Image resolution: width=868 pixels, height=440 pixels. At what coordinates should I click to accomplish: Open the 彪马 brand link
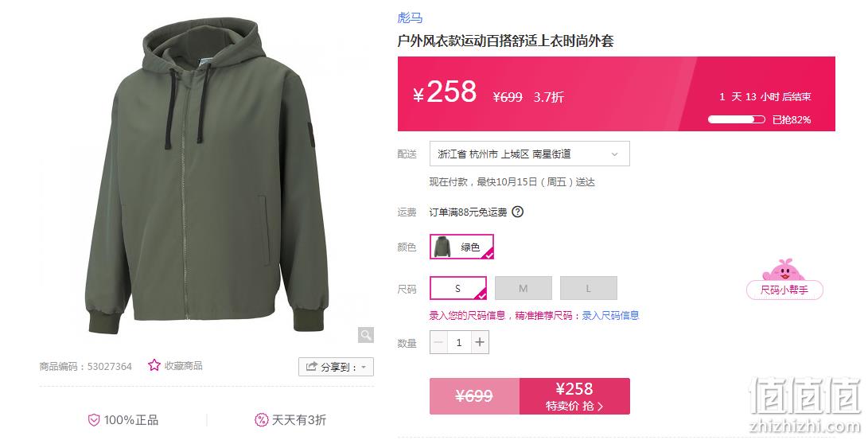pos(411,18)
